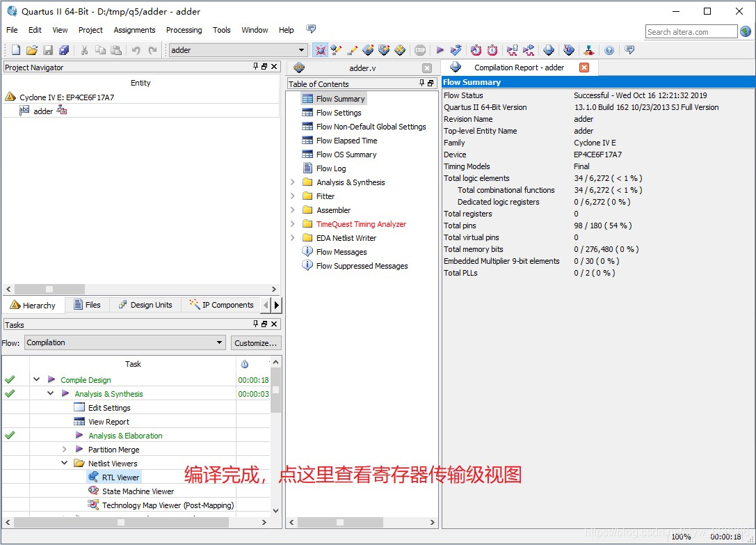Float the Tasks panel window
756x545 pixels.
click(x=264, y=324)
